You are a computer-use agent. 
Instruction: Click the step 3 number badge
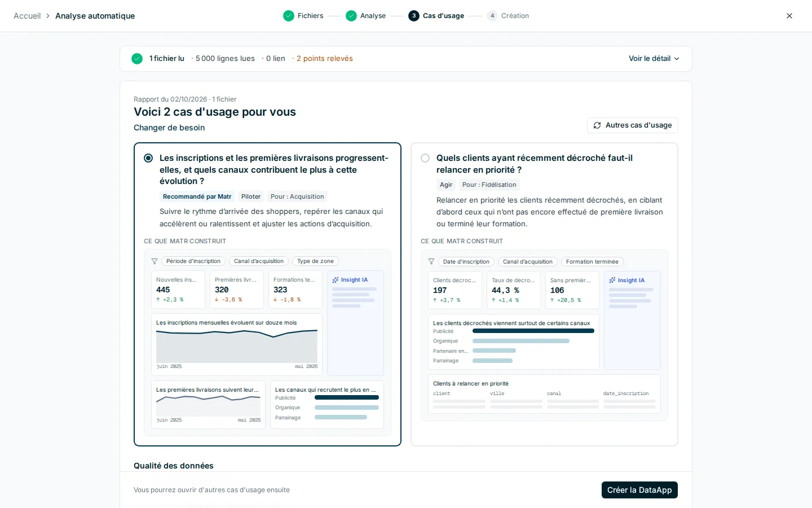click(x=414, y=16)
